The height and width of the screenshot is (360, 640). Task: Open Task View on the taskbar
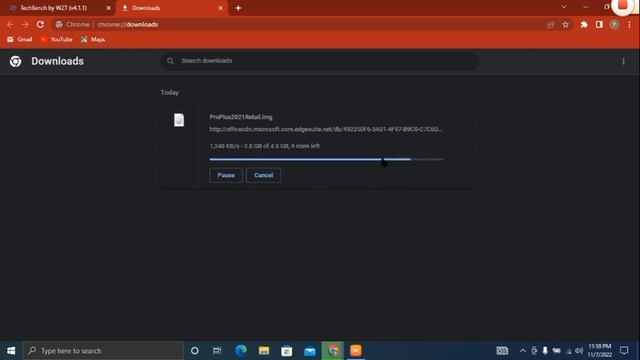click(217, 351)
